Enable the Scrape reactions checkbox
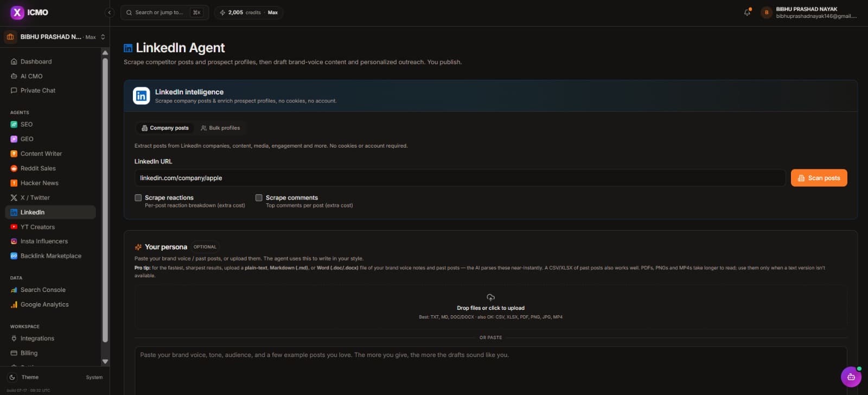The width and height of the screenshot is (868, 395). point(138,197)
